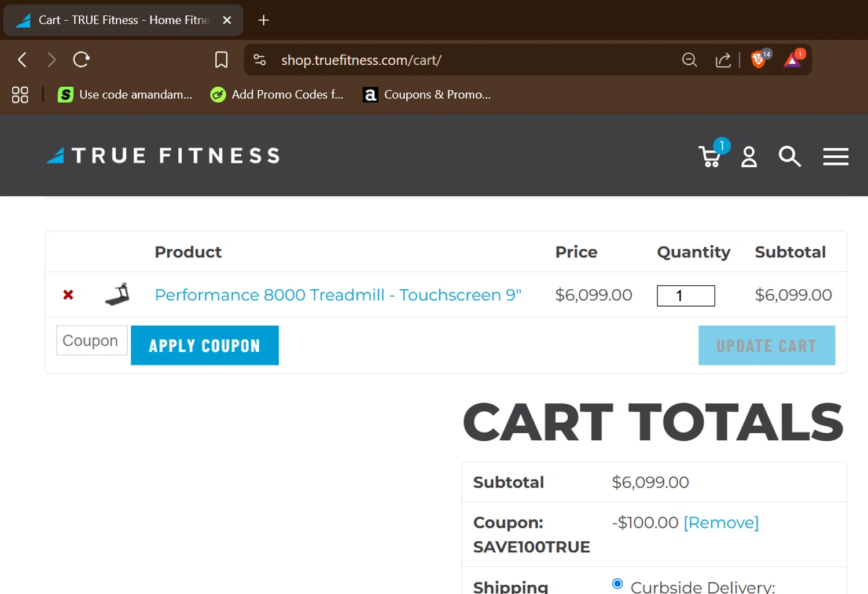Remove the treadmill using the red X

coord(68,295)
